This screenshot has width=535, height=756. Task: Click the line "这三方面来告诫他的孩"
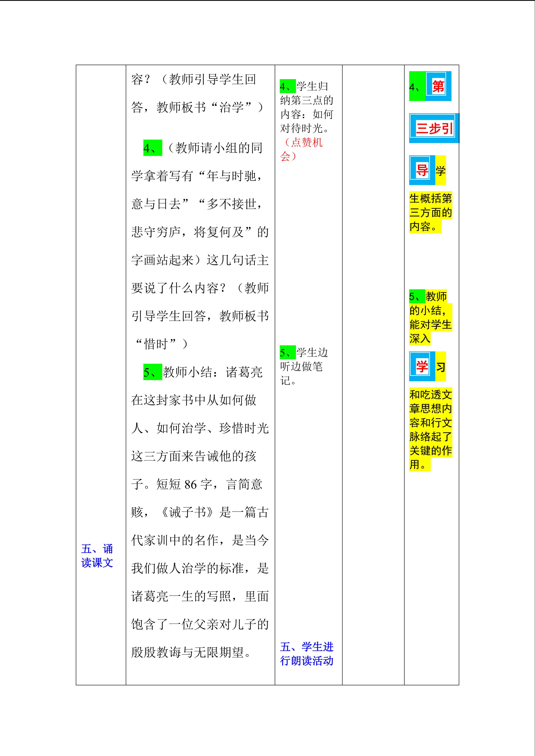(x=194, y=456)
